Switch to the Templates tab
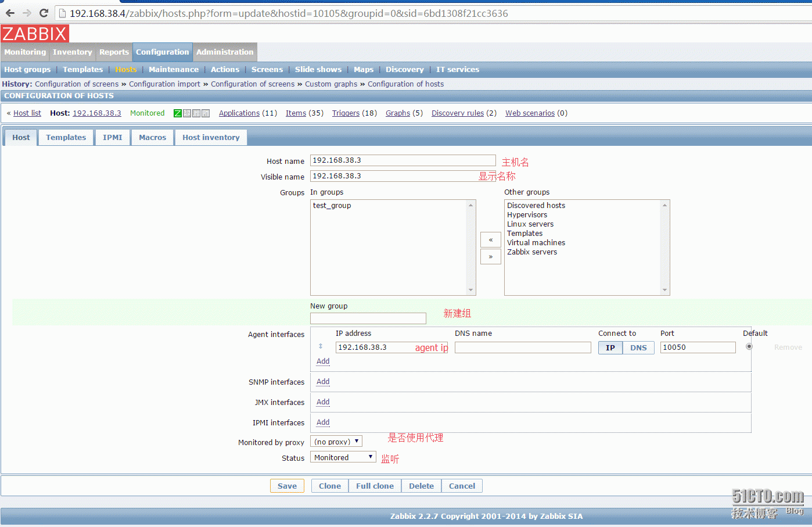The width and height of the screenshot is (812, 527). coord(66,137)
